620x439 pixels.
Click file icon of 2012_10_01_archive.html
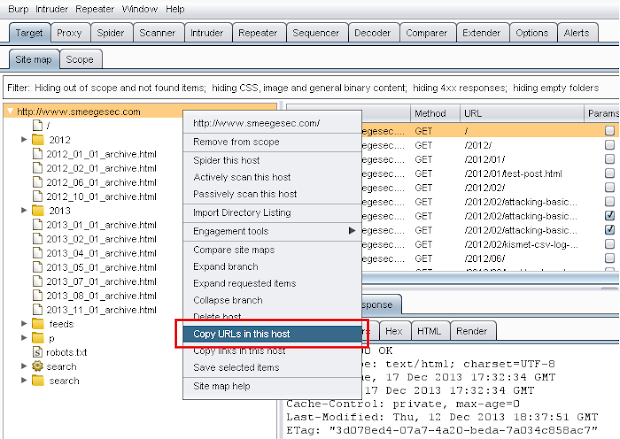pyautogui.click(x=38, y=197)
